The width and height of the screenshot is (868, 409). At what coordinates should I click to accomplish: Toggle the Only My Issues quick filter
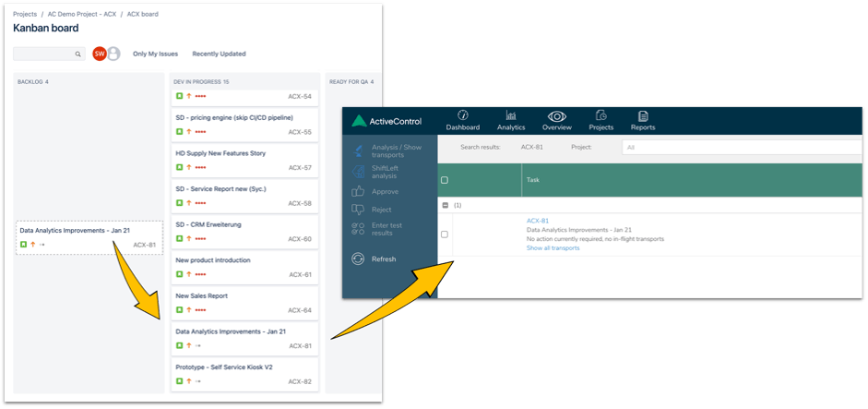tap(156, 54)
